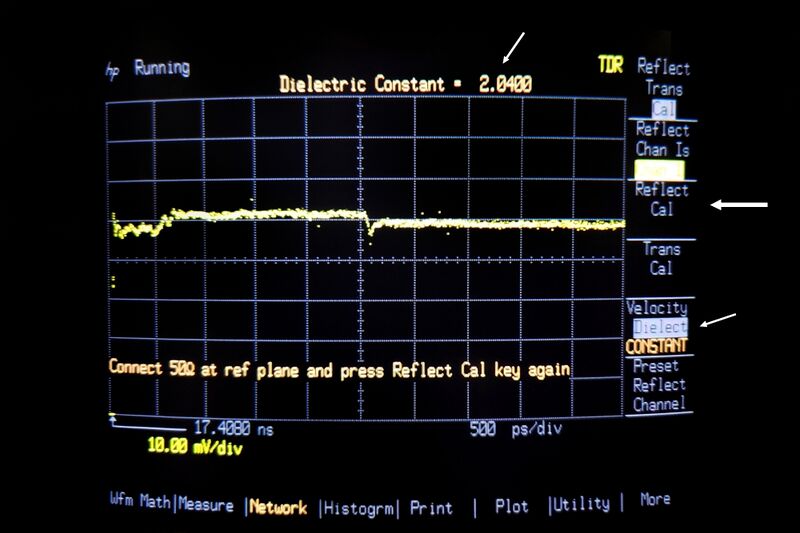The height and width of the screenshot is (533, 800).
Task: Expand More menu options
Action: pos(655,499)
